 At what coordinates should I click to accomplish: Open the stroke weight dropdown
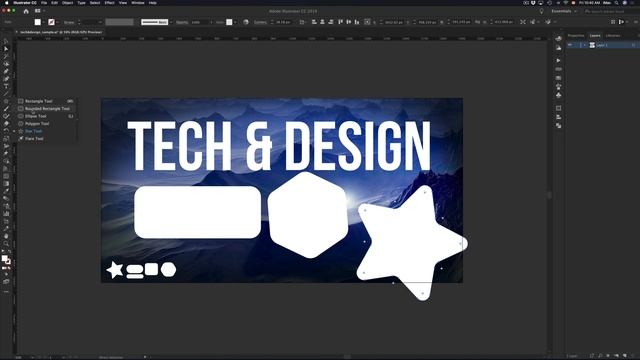point(100,22)
